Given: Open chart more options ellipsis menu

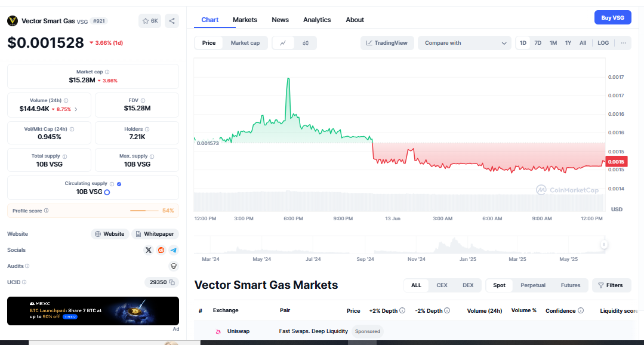Looking at the screenshot, I should 624,43.
